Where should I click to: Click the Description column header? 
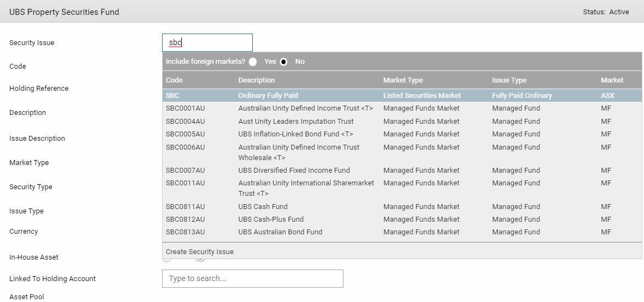click(256, 80)
